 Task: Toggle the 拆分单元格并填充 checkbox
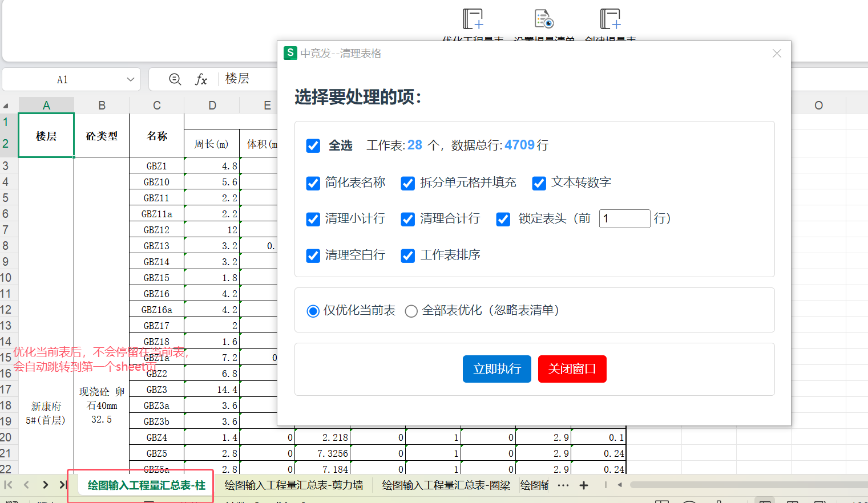coord(408,183)
